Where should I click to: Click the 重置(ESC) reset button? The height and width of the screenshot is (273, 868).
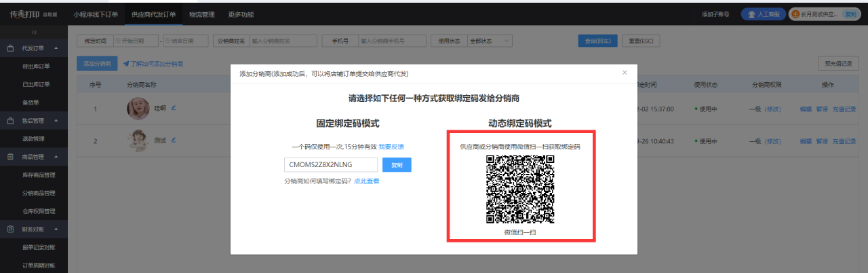[641, 41]
